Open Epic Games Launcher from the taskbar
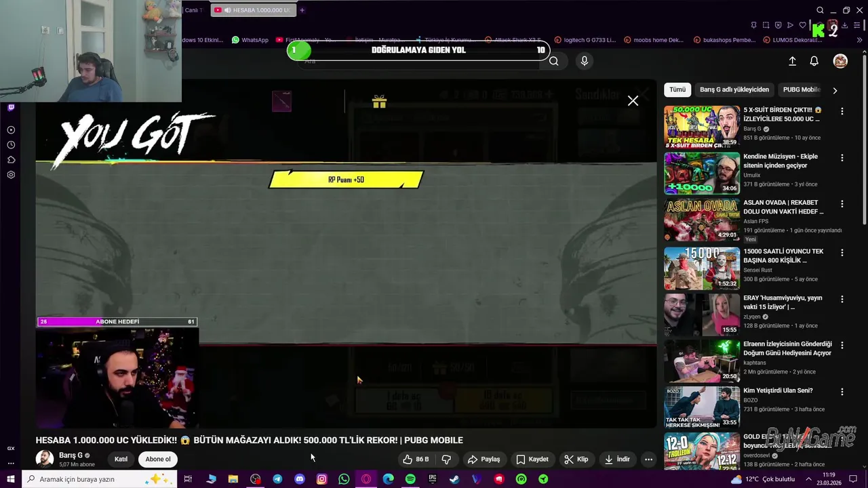The image size is (868, 488). (433, 479)
